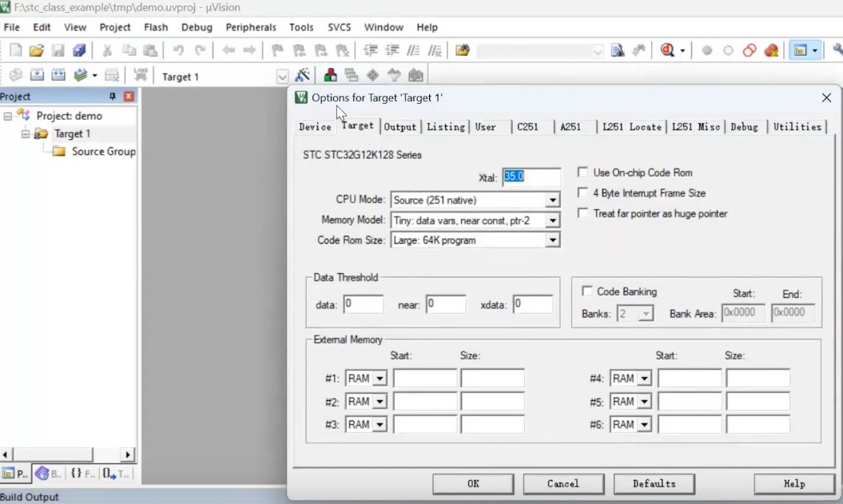Toggle the Code Banking checkbox
This screenshot has width=843, height=504.
click(x=587, y=292)
